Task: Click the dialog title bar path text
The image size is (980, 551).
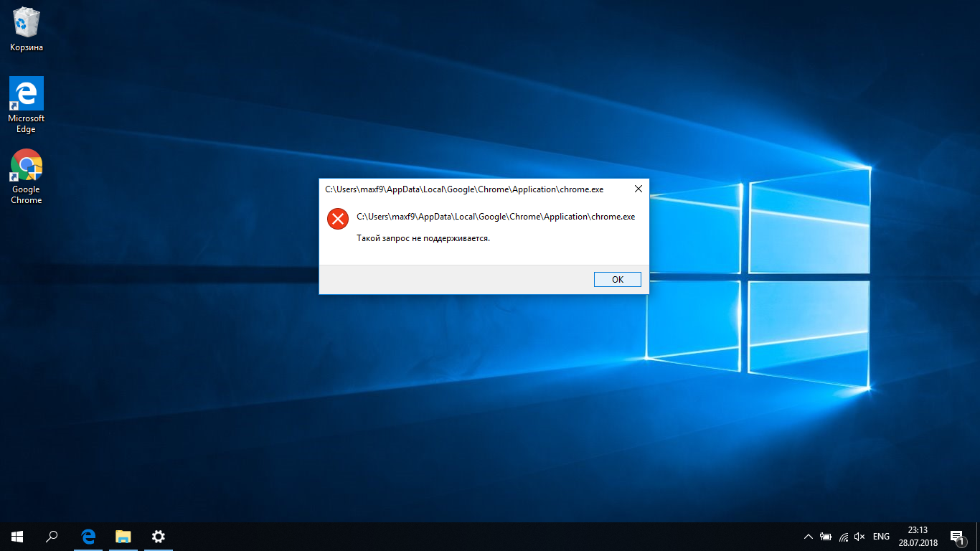Action: pyautogui.click(x=464, y=190)
